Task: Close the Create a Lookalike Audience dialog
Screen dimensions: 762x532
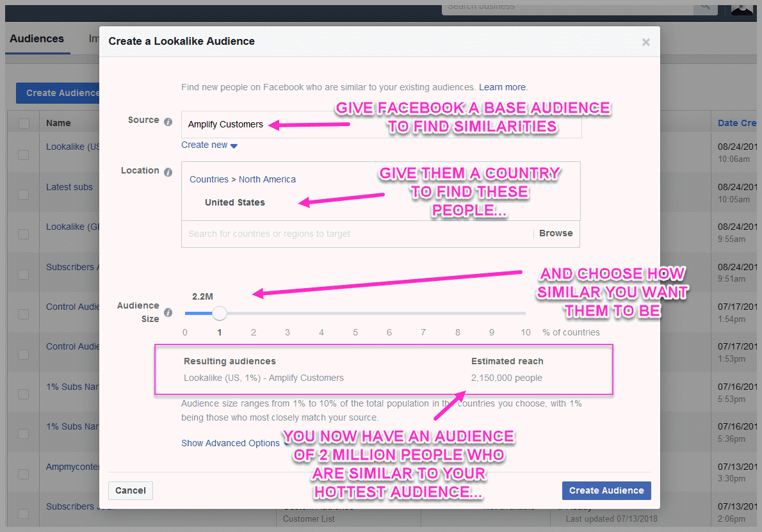Action: click(x=646, y=42)
